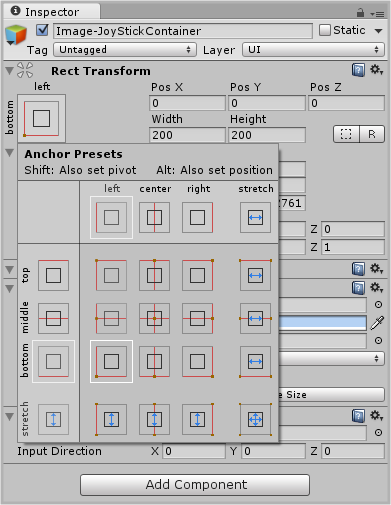Image resolution: width=391 pixels, height=505 pixels.
Task: Select the top-left anchor preset
Action: 111,275
